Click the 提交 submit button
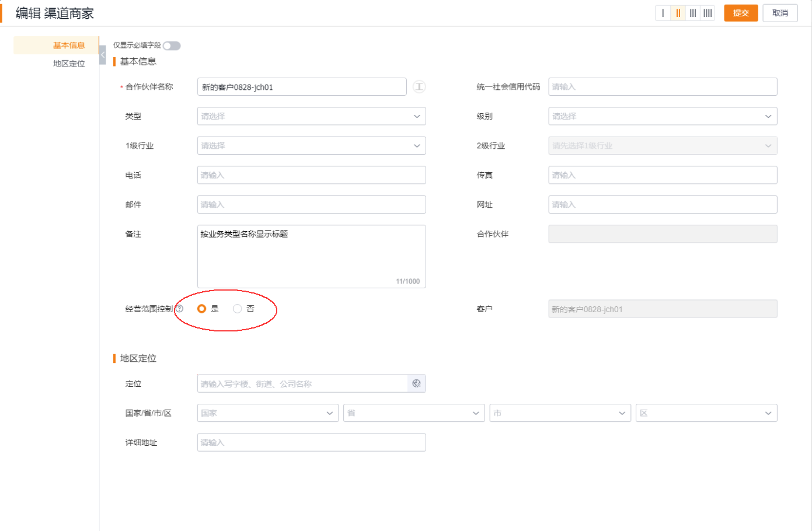Screen dimensions: 812x531 tap(741, 13)
